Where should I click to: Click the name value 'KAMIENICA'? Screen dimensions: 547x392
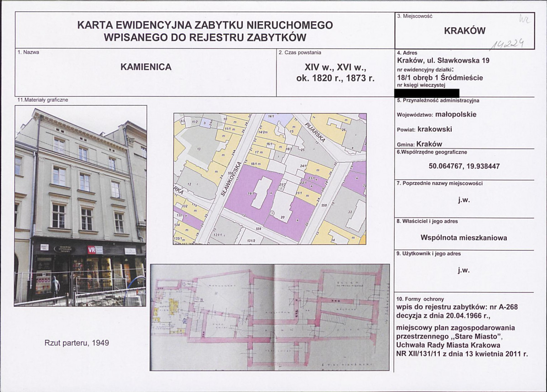pos(146,67)
